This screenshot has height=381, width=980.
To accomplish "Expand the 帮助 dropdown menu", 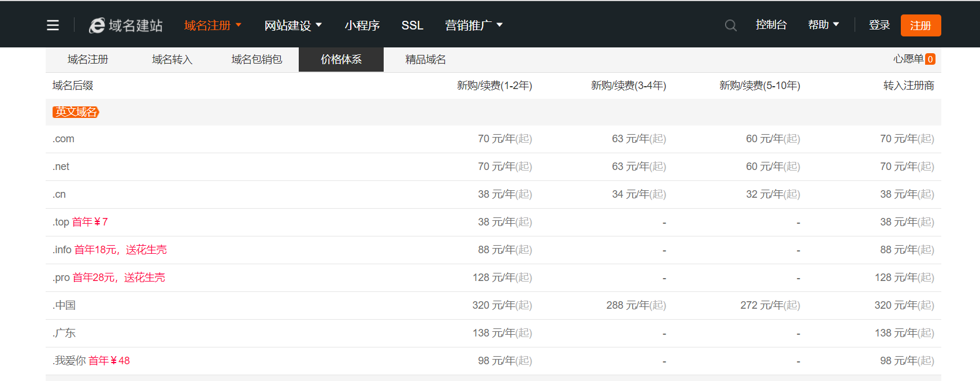I will point(823,25).
